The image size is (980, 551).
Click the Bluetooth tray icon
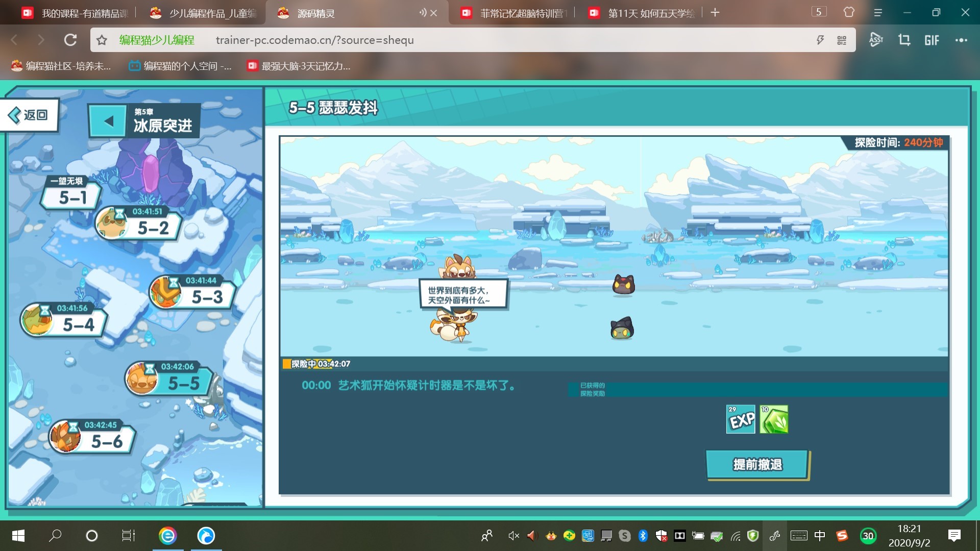point(643,536)
